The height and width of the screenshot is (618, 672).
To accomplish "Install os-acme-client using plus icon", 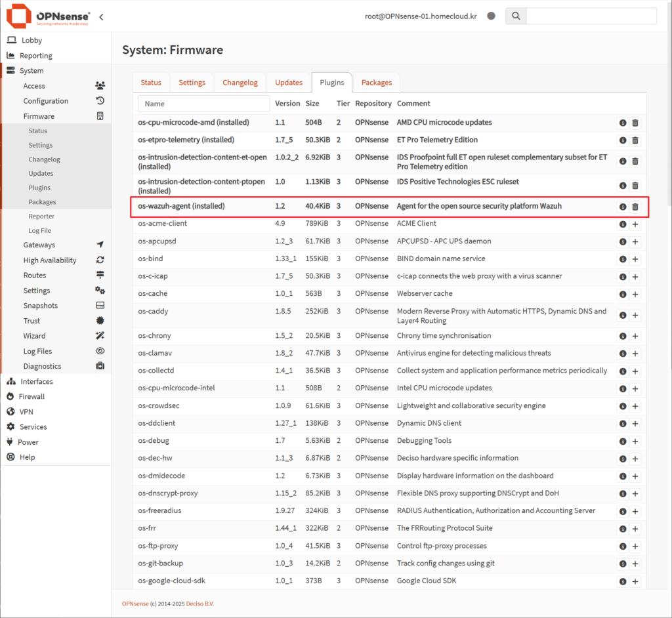I will (635, 224).
